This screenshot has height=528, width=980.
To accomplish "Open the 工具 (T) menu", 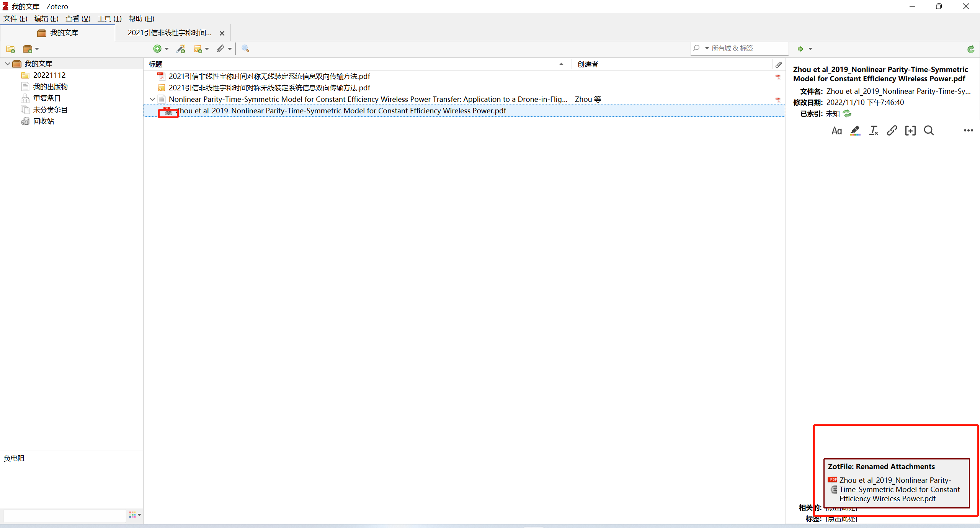I will [x=109, y=19].
